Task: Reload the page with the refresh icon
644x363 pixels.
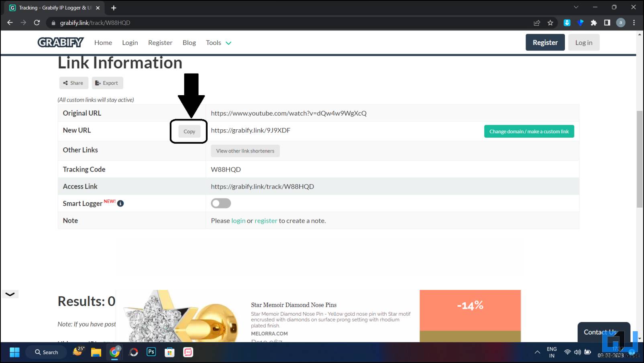Action: (37, 22)
